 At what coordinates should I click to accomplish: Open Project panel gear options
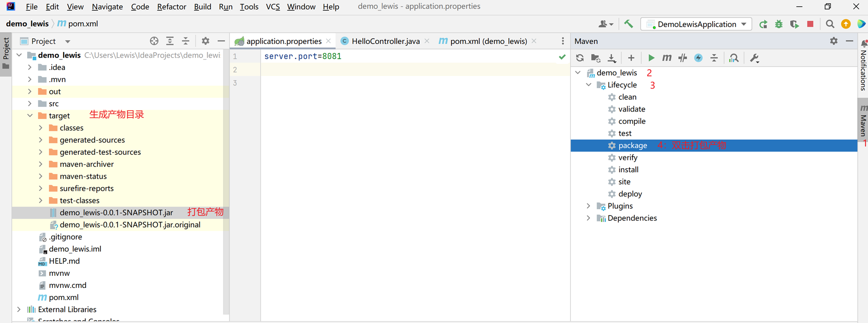click(205, 41)
